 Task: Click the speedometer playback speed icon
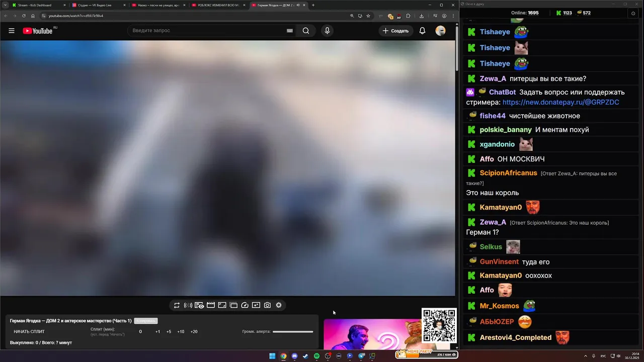245,305
